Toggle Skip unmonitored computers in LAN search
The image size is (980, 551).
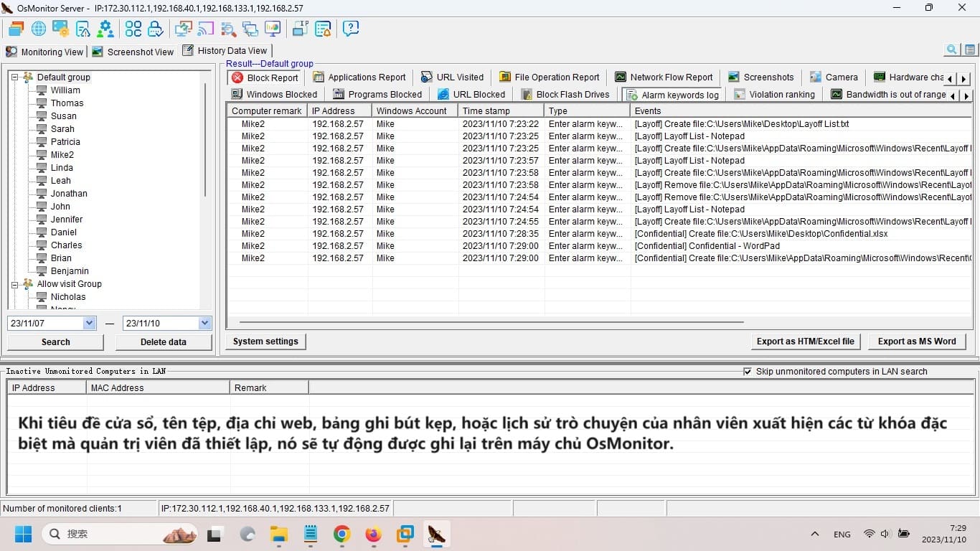[x=748, y=372]
